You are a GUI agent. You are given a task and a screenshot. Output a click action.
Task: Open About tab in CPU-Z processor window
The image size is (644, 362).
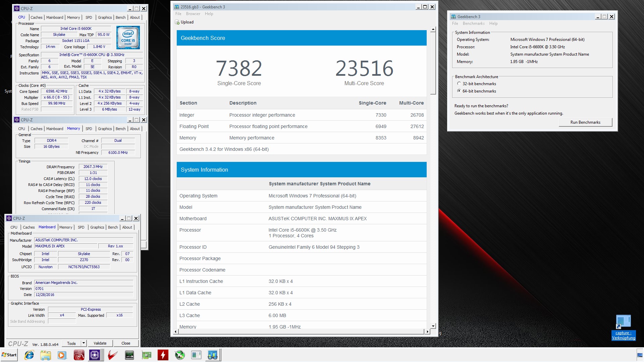coord(135,17)
